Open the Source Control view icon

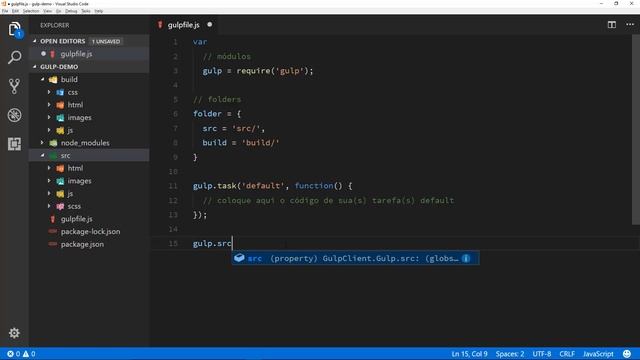click(14, 86)
